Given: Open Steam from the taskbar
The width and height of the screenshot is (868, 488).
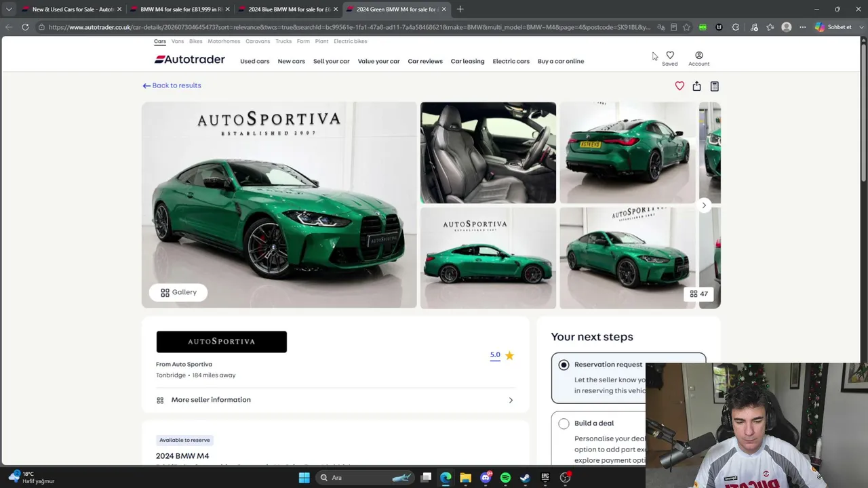Looking at the screenshot, I should coord(525,478).
